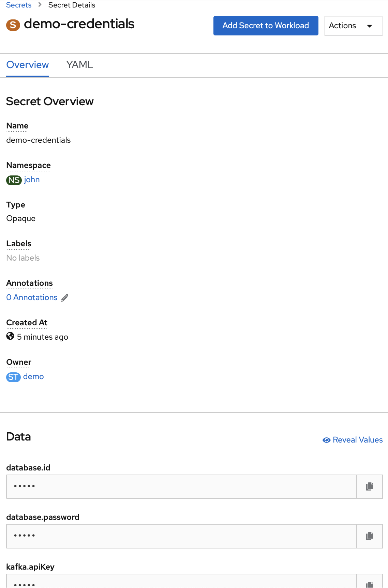Click Add Secret to Workload button

coord(266,26)
